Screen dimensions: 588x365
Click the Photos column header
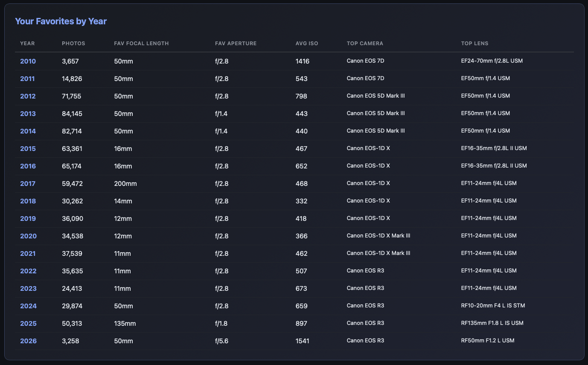pyautogui.click(x=73, y=43)
